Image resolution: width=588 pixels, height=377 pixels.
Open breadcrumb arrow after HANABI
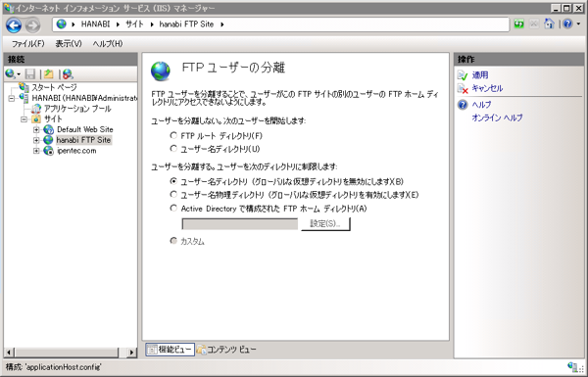coord(118,24)
